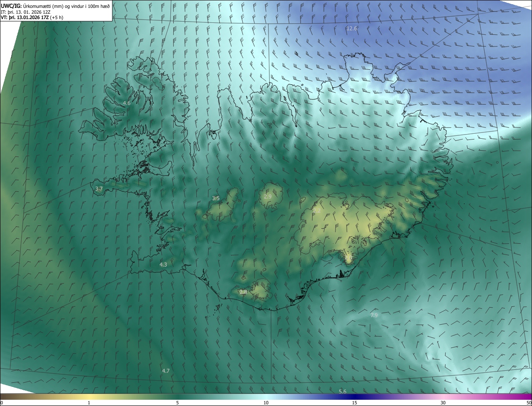Click the 3.5 value label on the map
The image size is (532, 406).
click(x=216, y=198)
